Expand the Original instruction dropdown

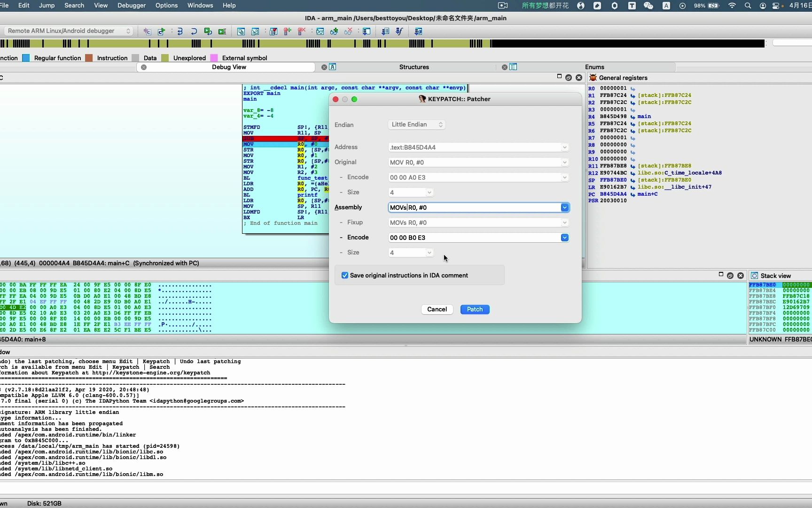coord(564,162)
